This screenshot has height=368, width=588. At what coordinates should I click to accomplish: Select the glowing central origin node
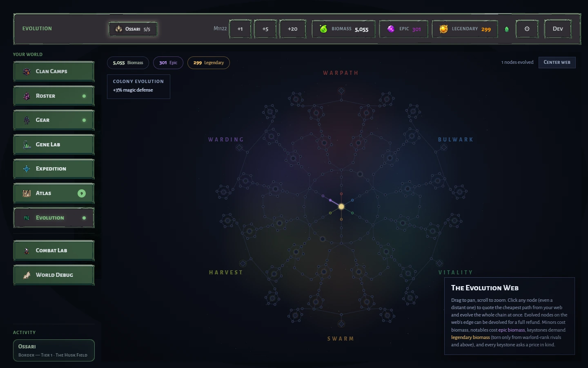pos(341,206)
